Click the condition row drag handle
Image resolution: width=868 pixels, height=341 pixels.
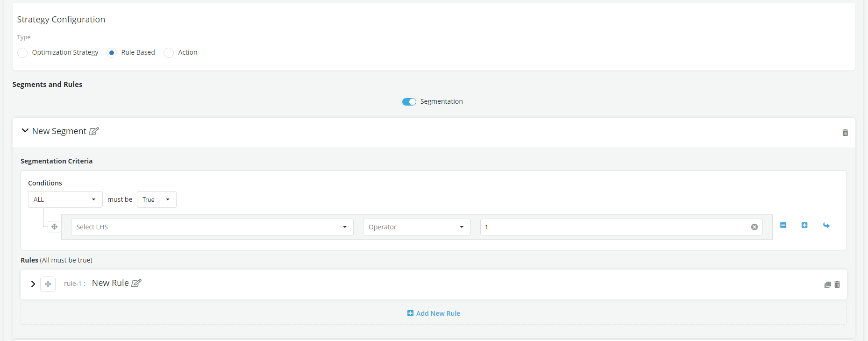pyautogui.click(x=55, y=227)
